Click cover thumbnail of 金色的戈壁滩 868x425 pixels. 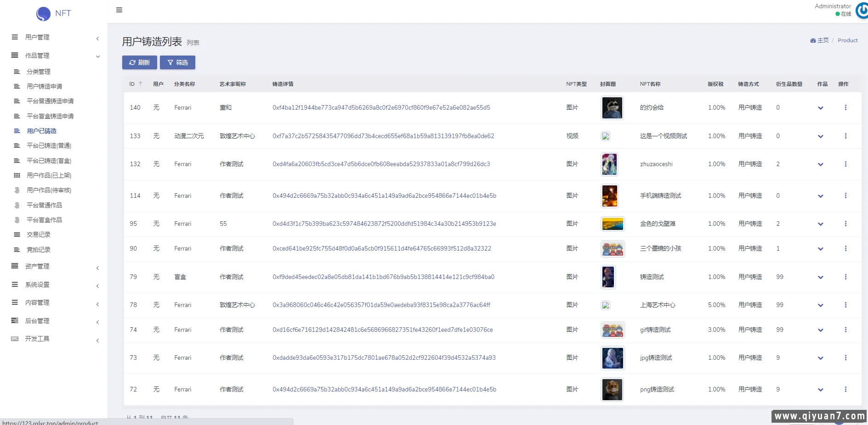tap(613, 224)
